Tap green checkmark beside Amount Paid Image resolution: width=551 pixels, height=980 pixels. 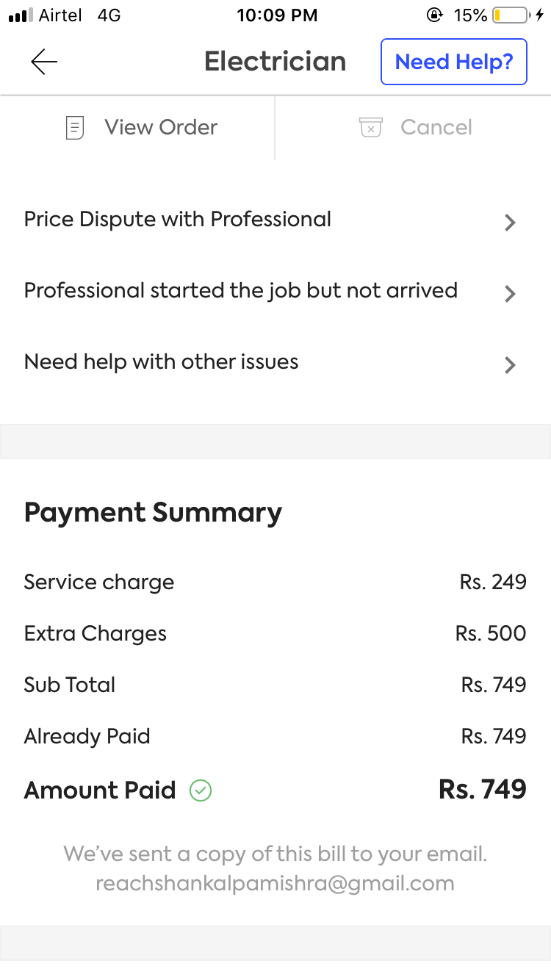[201, 790]
